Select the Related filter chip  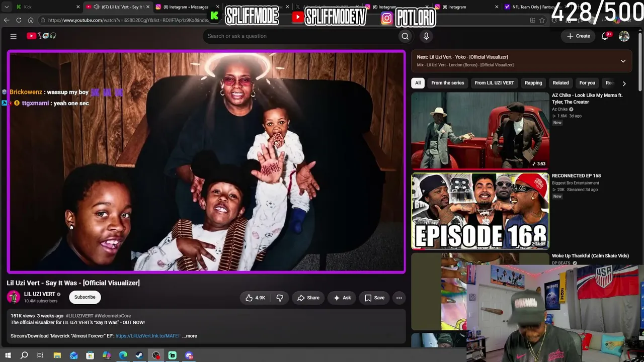561,83
